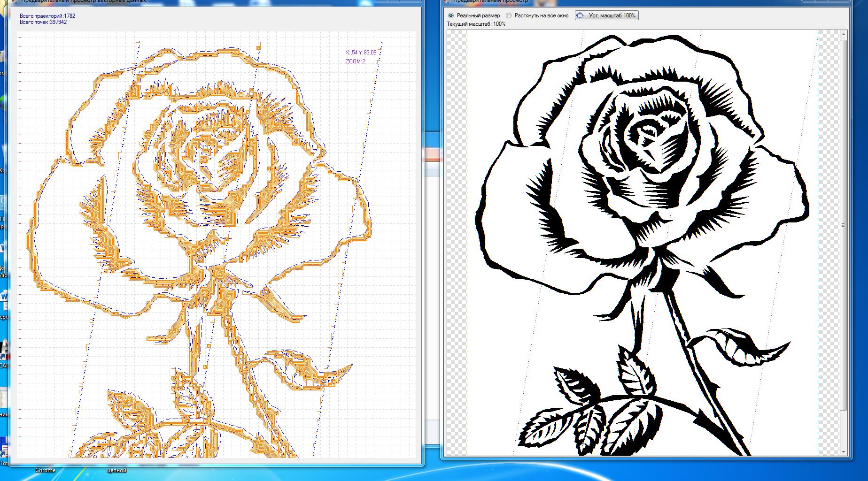Click the 'Всего траекторий:1782' text
868x481 pixels.
click(47, 16)
